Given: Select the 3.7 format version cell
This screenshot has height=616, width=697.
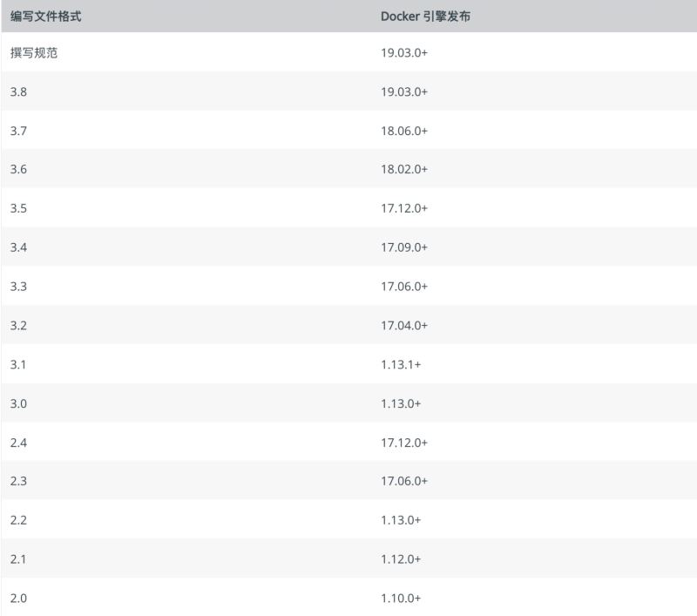Looking at the screenshot, I should (x=18, y=131).
